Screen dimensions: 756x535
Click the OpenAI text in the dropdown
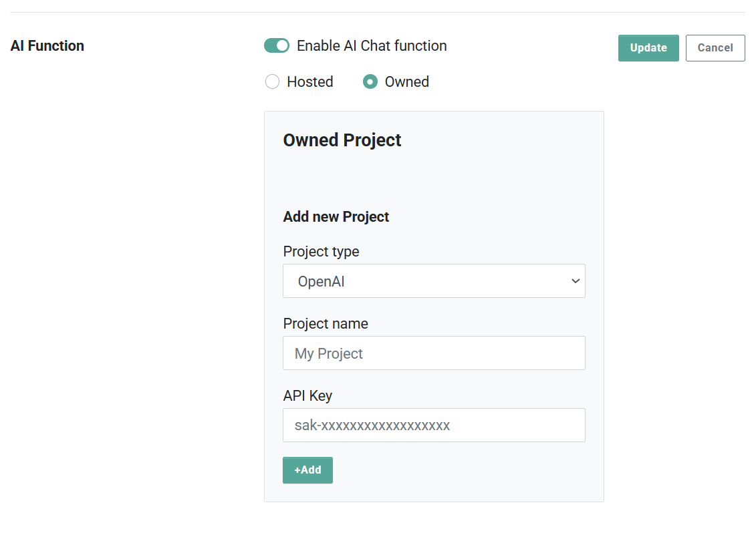pos(321,281)
